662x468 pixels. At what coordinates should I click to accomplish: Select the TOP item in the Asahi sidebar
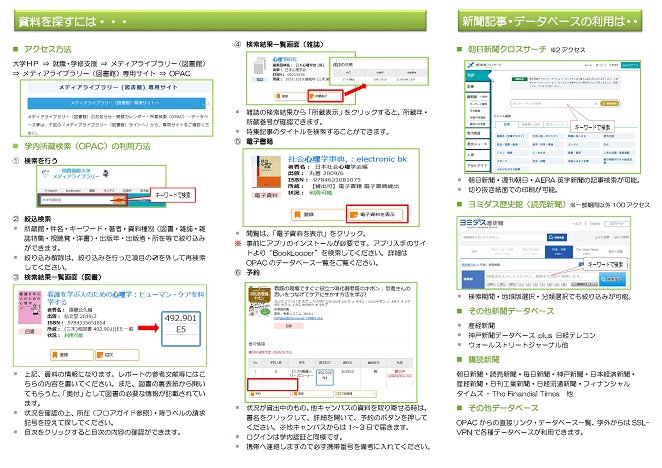(x=478, y=75)
